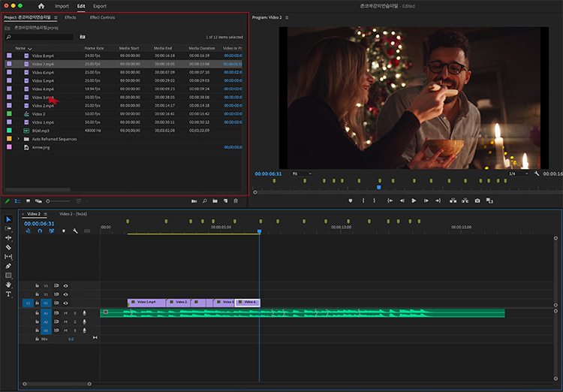Open Comparison View button
This screenshot has height=392, width=563.
click(x=489, y=201)
